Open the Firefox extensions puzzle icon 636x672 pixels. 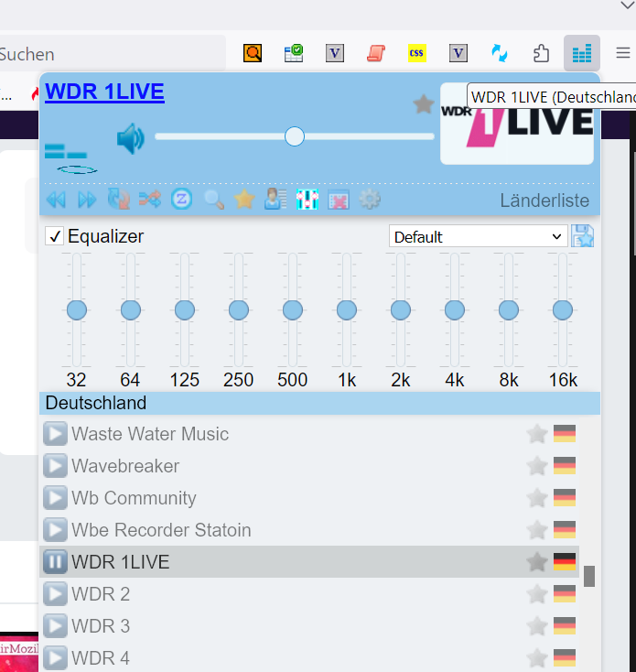(x=541, y=54)
